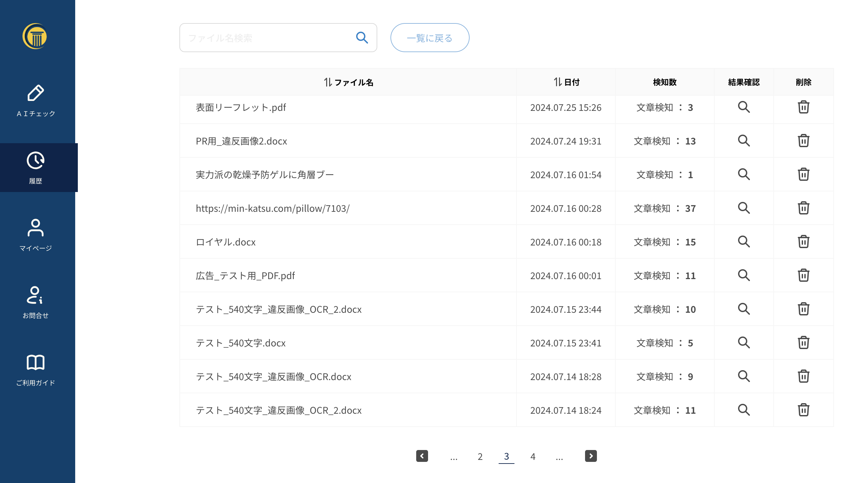Click file name 表面リーフレット.pdf

coord(241,108)
